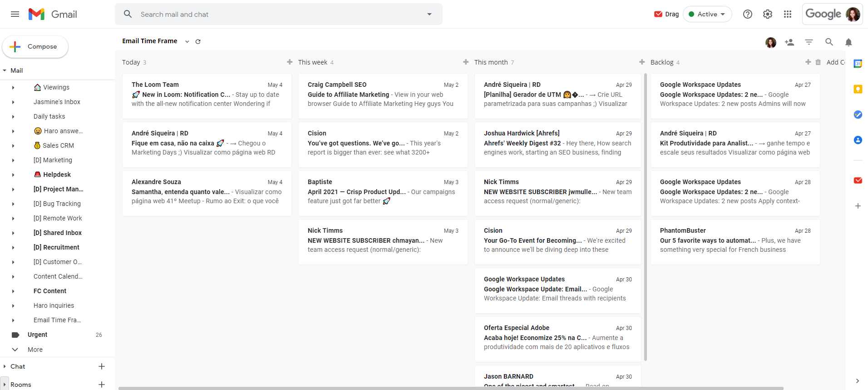Screen dimensions: 868x390
Task: Delete the Backlog column with trash icon
Action: pos(818,62)
